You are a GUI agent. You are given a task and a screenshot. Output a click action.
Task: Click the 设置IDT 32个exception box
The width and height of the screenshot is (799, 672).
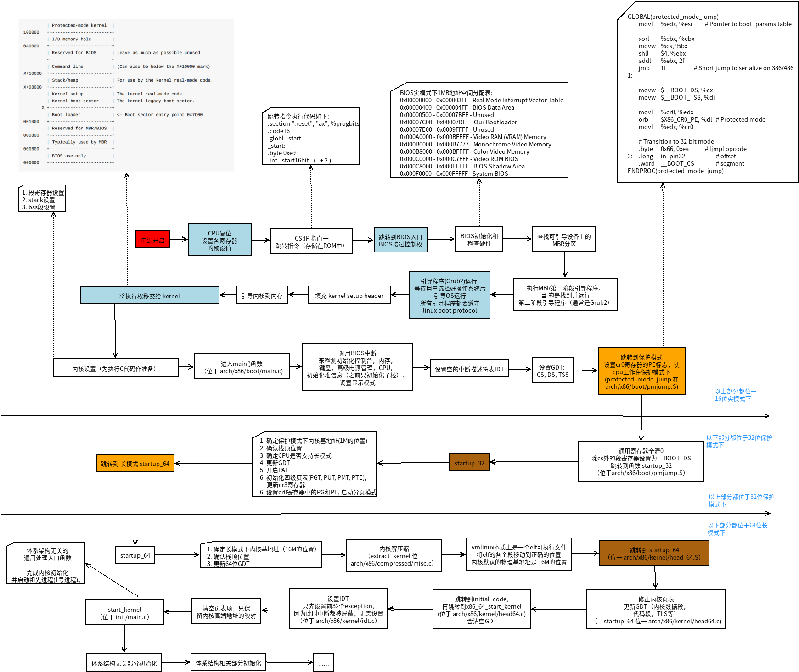pos(338,609)
